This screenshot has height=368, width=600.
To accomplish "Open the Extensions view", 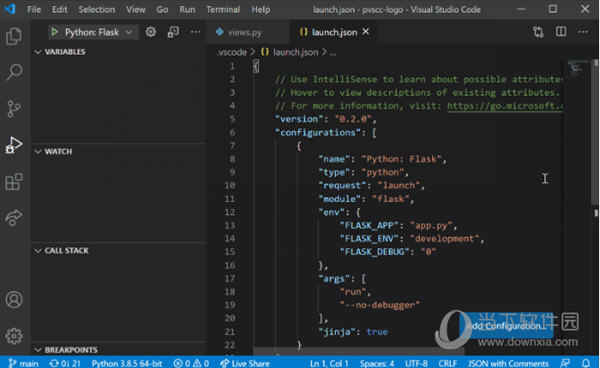I will tap(14, 181).
